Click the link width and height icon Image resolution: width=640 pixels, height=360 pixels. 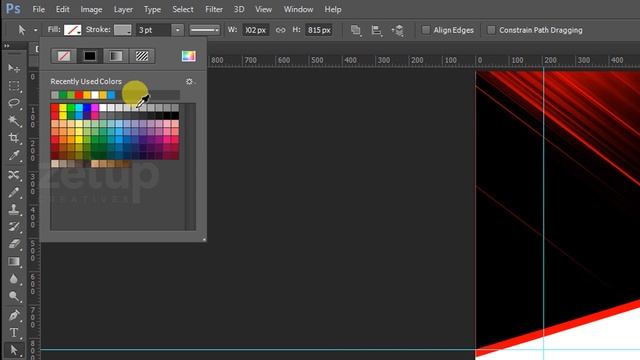click(x=280, y=30)
